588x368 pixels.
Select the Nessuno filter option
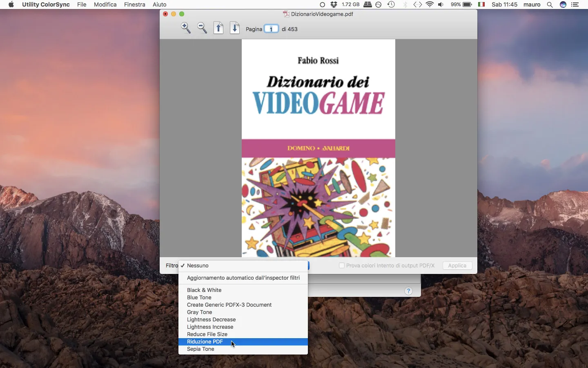pos(243,266)
